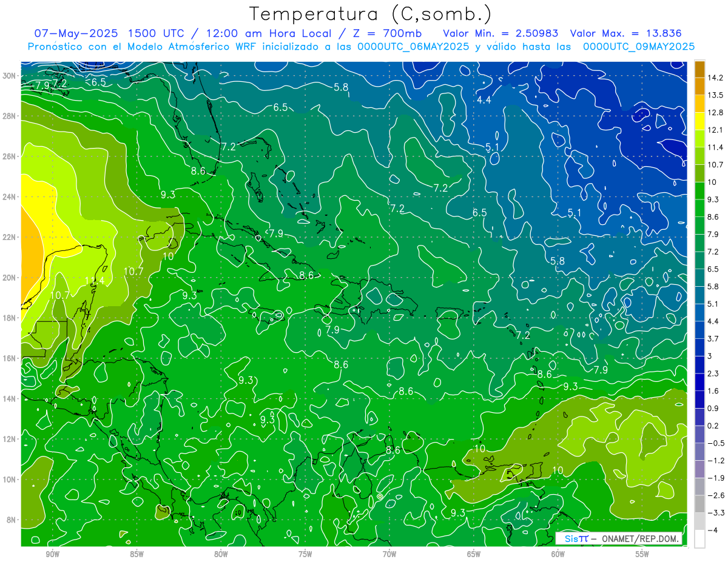728x562 pixels.
Task: Click the purple swatch between -1.9 and -1.2
Action: [699, 469]
